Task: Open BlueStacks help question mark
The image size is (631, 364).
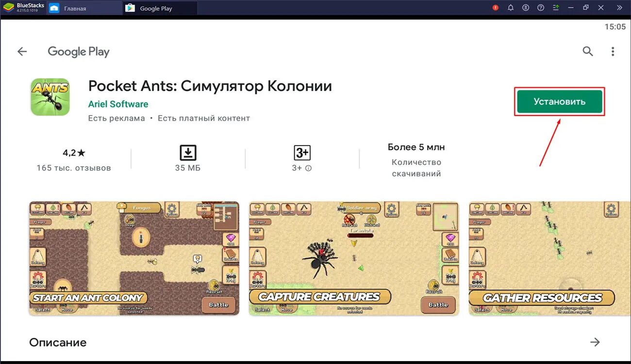Action: tap(541, 8)
